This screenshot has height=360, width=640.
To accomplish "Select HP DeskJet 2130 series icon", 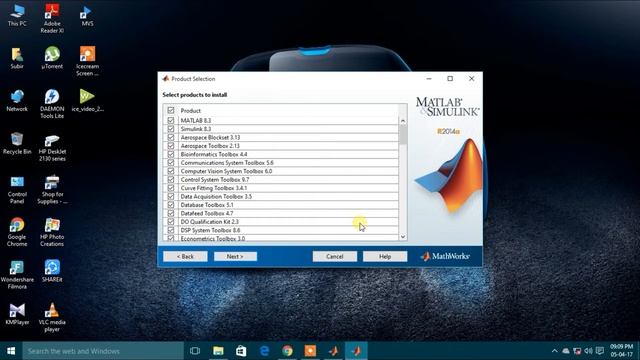I will [x=52, y=147].
